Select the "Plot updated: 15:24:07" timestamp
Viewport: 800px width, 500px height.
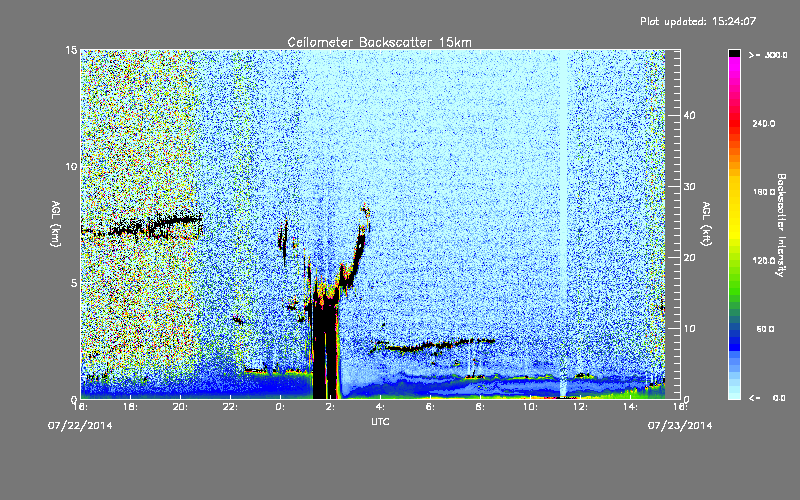point(698,21)
